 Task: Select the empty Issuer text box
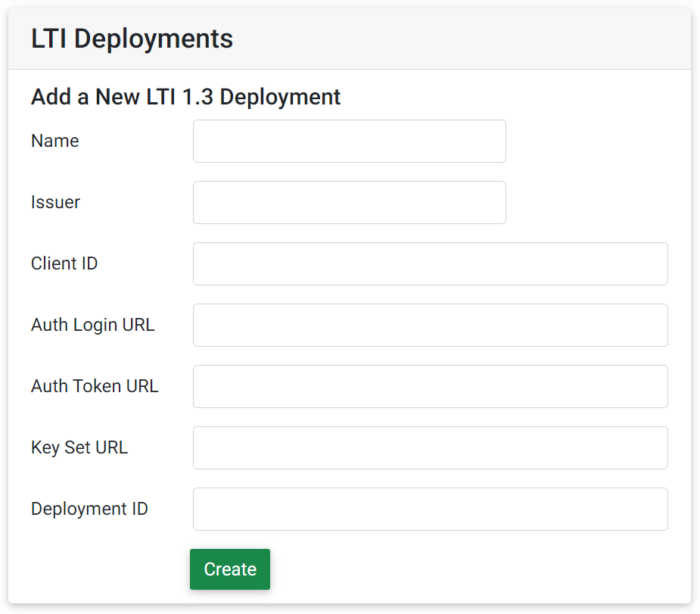point(348,202)
